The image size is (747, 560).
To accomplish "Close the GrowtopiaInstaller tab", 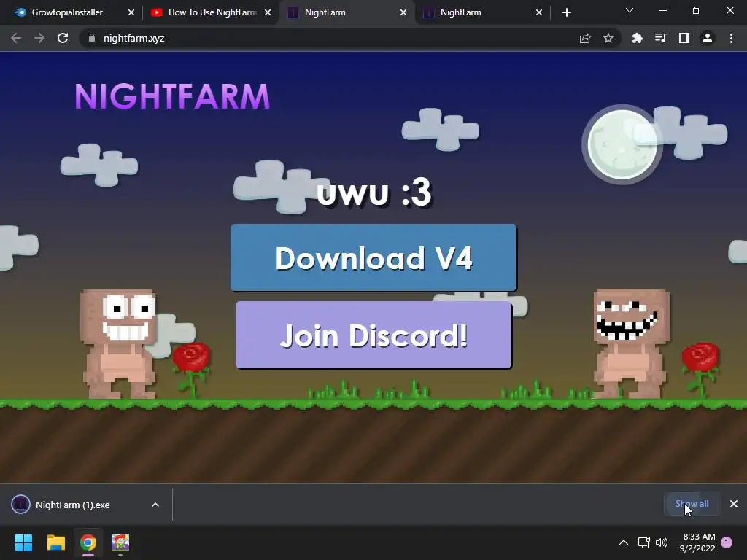I will coord(131,12).
